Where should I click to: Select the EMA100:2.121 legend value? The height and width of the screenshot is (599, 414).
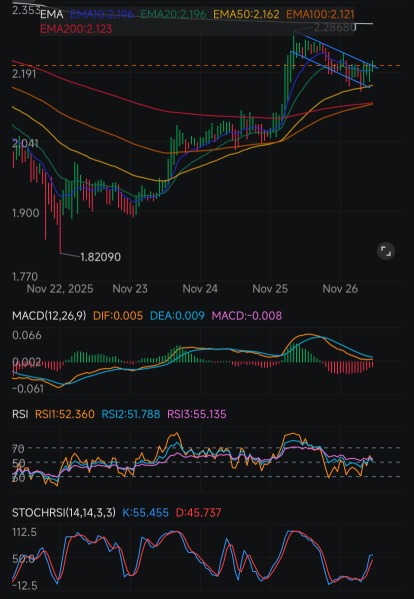[320, 15]
